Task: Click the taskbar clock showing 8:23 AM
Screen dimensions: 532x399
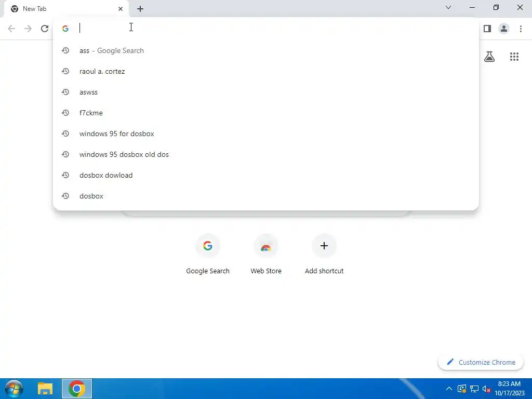Action: [509, 389]
